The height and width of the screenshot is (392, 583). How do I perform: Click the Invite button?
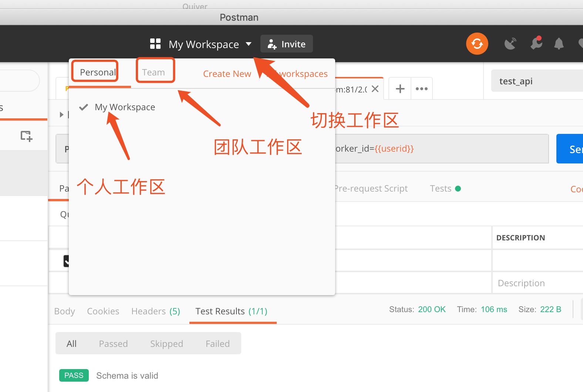click(287, 44)
